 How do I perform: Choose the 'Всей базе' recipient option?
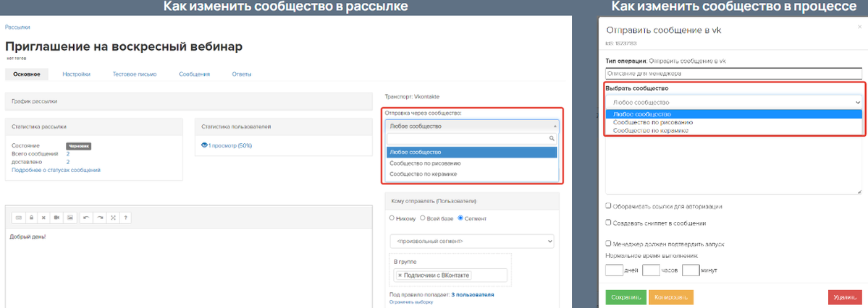click(x=426, y=218)
